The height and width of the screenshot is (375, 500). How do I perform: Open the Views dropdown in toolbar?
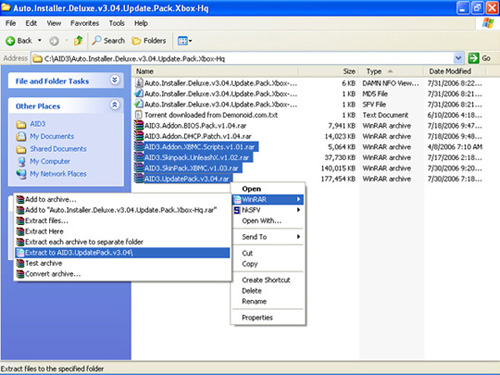(x=184, y=41)
